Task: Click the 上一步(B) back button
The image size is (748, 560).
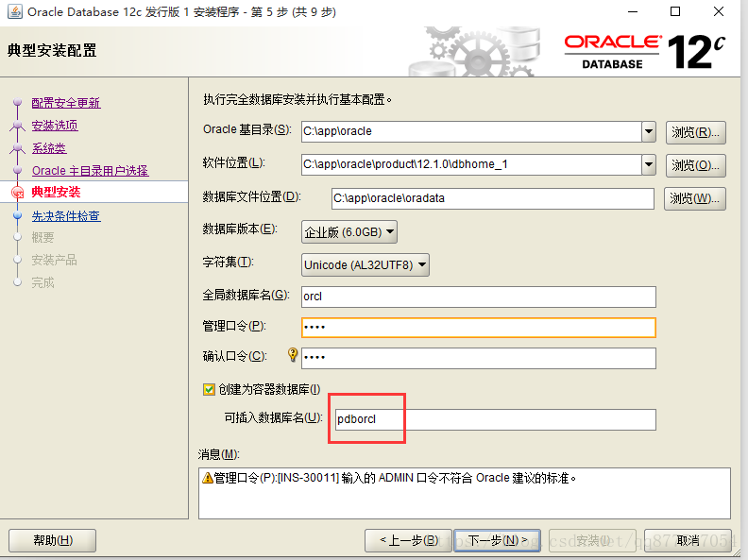Action: click(408, 540)
